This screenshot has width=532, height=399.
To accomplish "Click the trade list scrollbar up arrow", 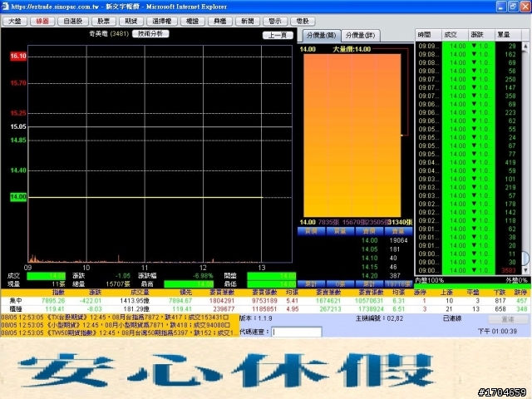I will [x=525, y=46].
